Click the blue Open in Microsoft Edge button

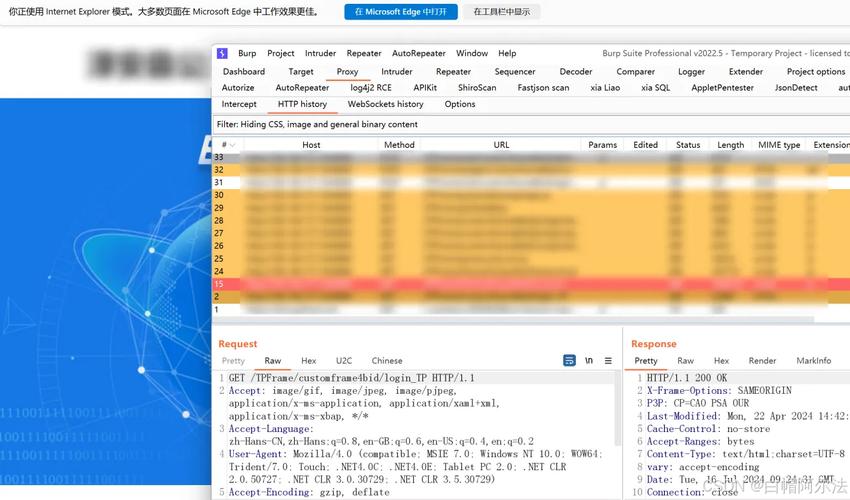401,11
